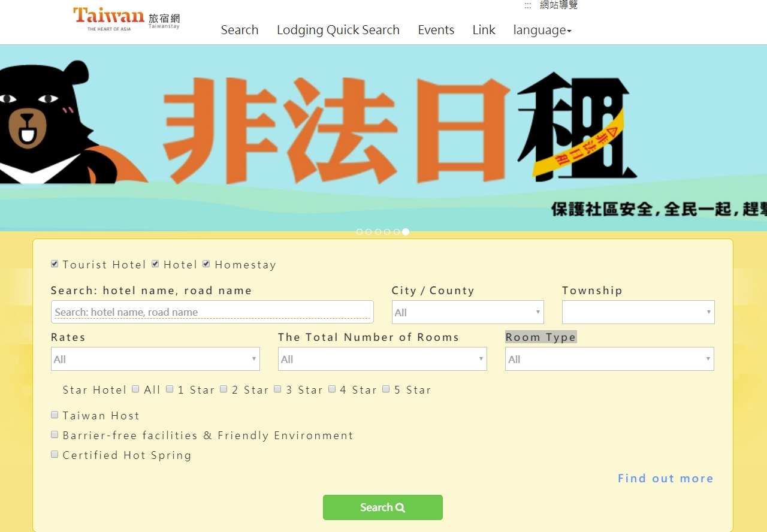Check the 5 Star checkbox
767x532 pixels.
(386, 389)
